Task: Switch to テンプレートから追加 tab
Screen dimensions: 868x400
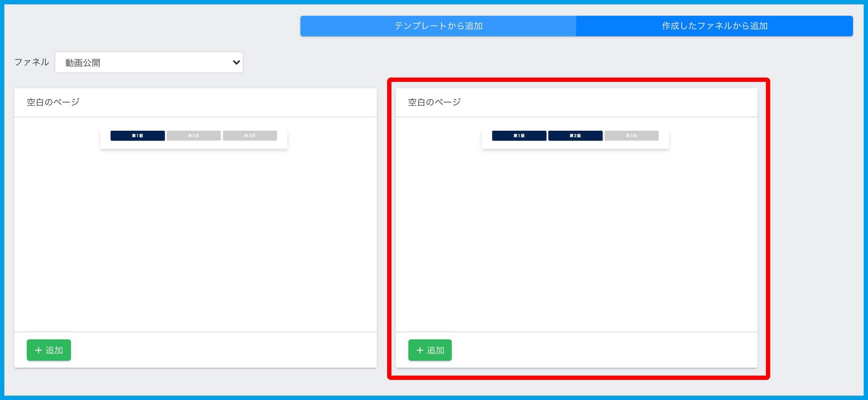Action: pos(438,26)
